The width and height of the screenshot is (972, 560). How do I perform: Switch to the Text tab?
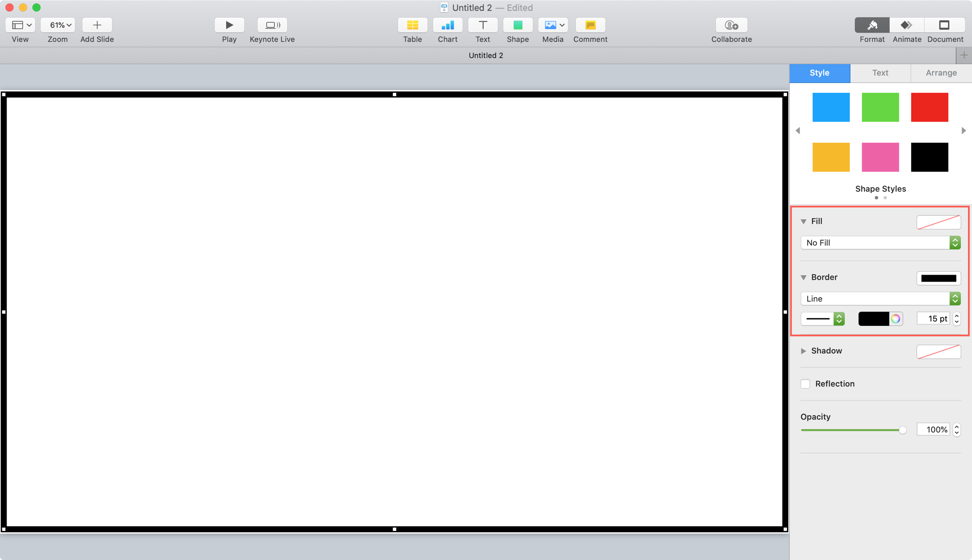pos(880,73)
